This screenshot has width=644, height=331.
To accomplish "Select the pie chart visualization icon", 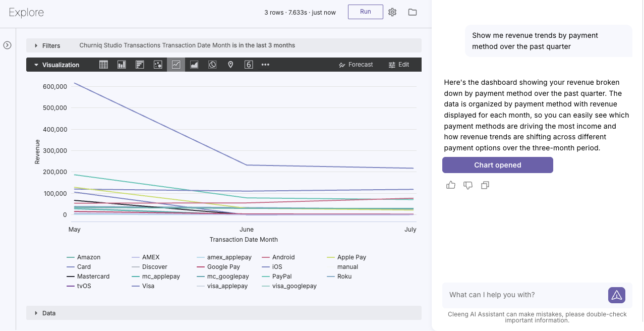I will pyautogui.click(x=212, y=65).
